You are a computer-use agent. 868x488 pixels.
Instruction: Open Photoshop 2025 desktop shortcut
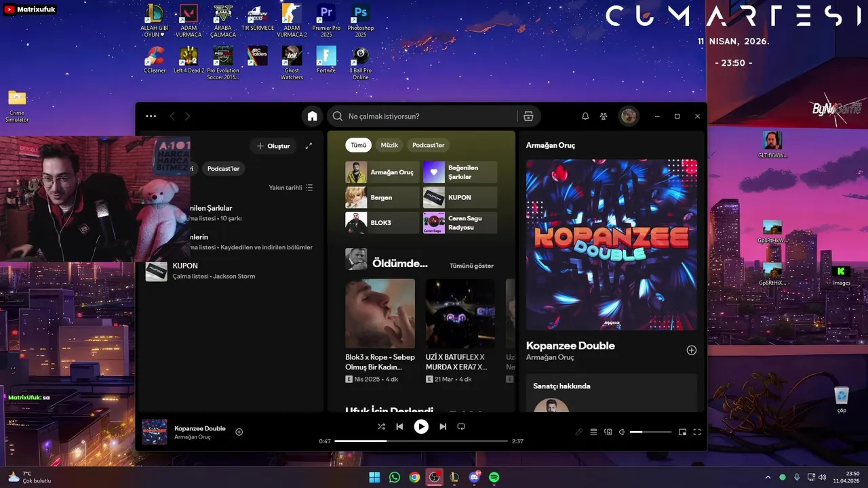click(x=361, y=21)
